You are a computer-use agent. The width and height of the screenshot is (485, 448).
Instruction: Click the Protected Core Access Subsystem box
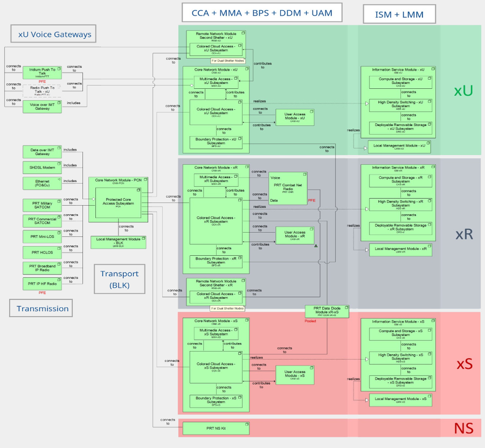pos(118,203)
